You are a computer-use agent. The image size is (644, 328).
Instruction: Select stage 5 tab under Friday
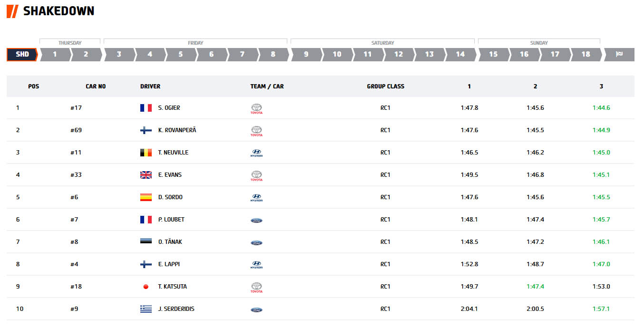pyautogui.click(x=181, y=54)
